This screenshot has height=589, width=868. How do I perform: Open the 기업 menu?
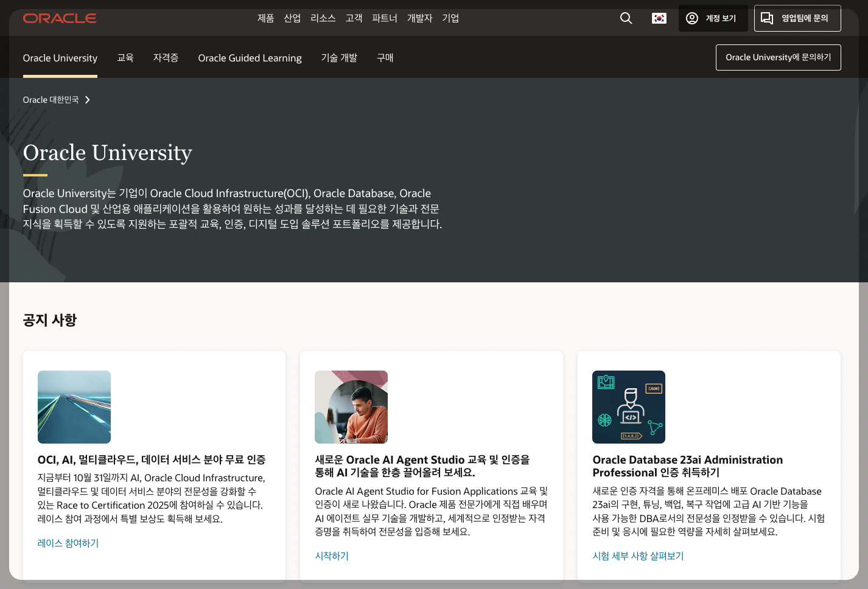pyautogui.click(x=450, y=18)
